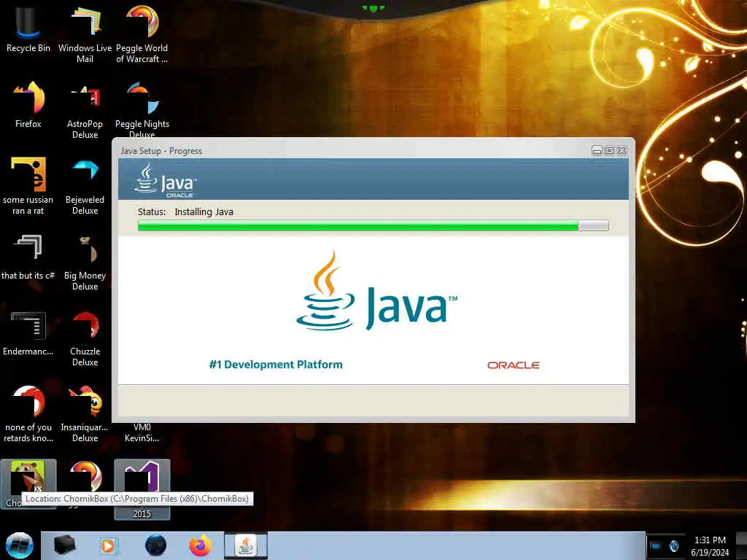The height and width of the screenshot is (560, 747).
Task: Click the Java Setup - Progress title
Action: (161, 150)
